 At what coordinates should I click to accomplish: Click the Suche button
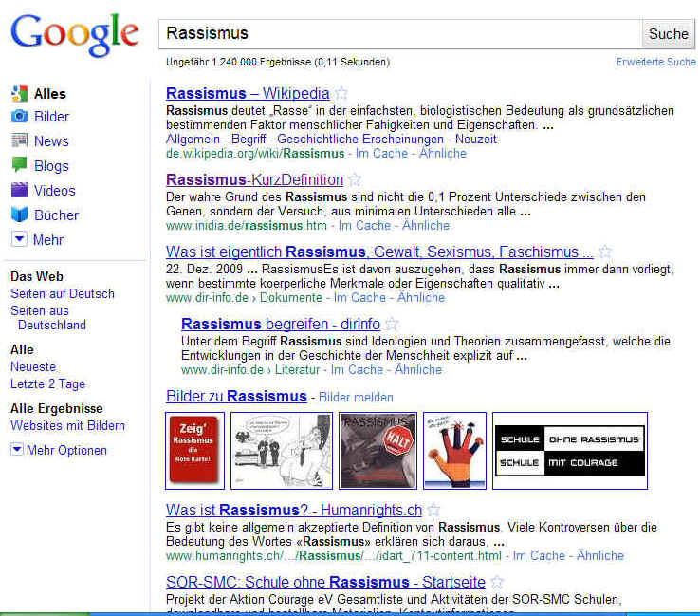click(669, 34)
